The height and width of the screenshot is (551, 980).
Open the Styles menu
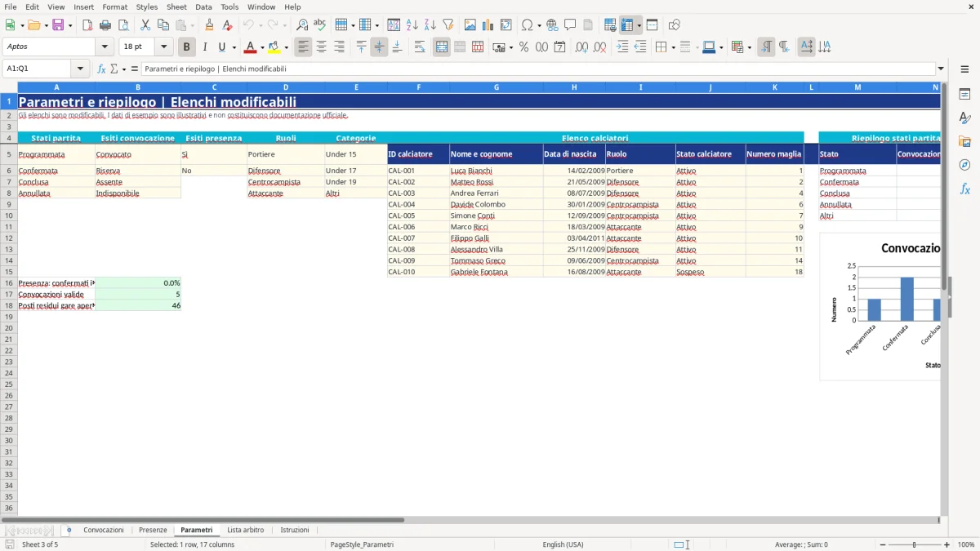click(147, 7)
